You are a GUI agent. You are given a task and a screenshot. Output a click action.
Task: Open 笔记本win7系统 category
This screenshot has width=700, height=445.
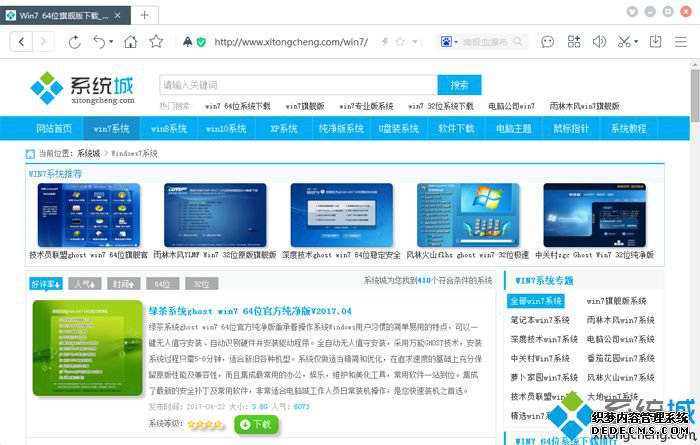tap(540, 320)
